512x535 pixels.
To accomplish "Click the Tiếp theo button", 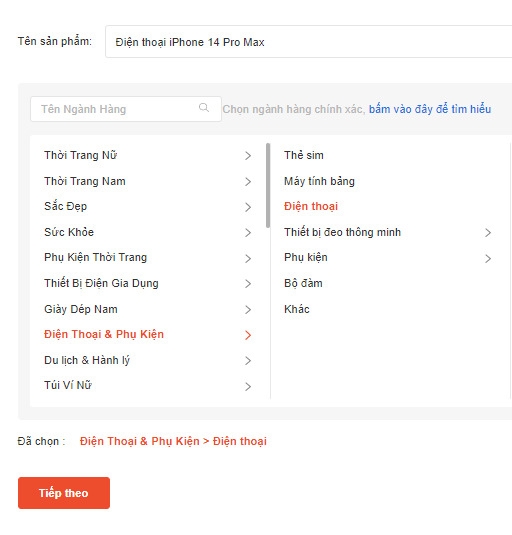I will [x=64, y=493].
